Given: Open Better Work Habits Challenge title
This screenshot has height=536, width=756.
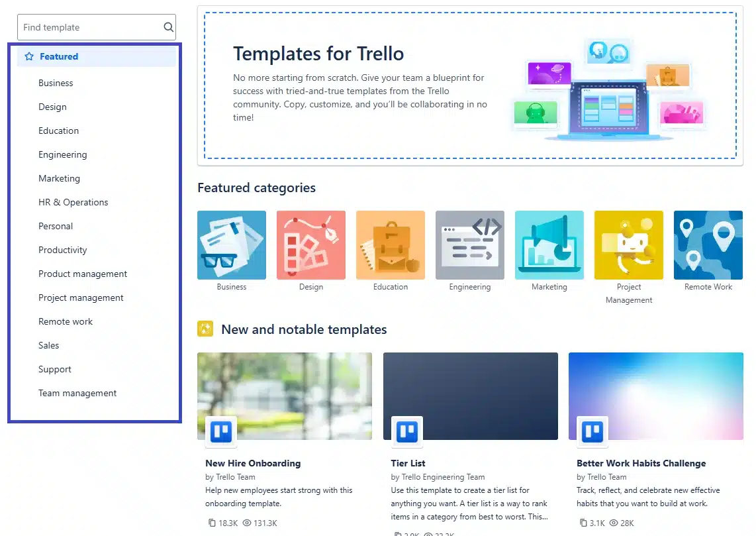Looking at the screenshot, I should pos(641,463).
